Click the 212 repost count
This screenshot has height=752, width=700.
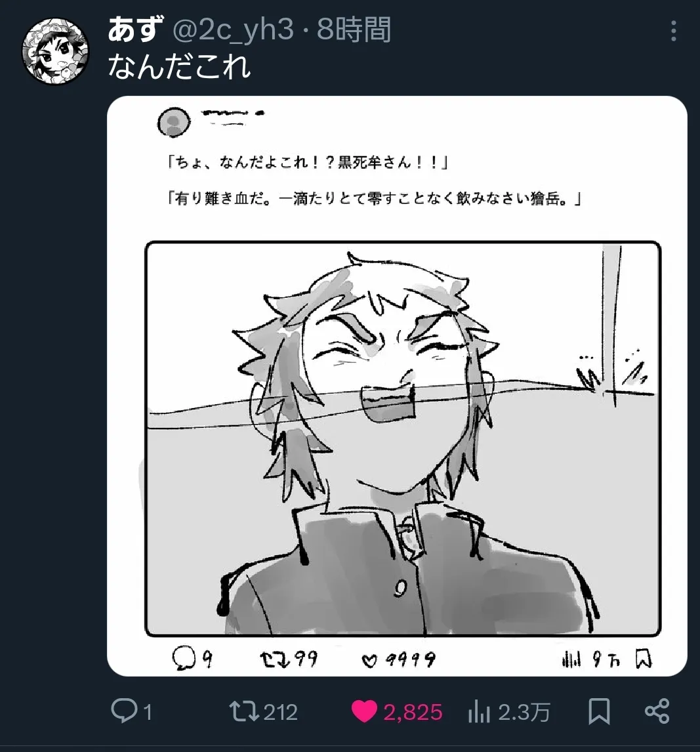281,712
